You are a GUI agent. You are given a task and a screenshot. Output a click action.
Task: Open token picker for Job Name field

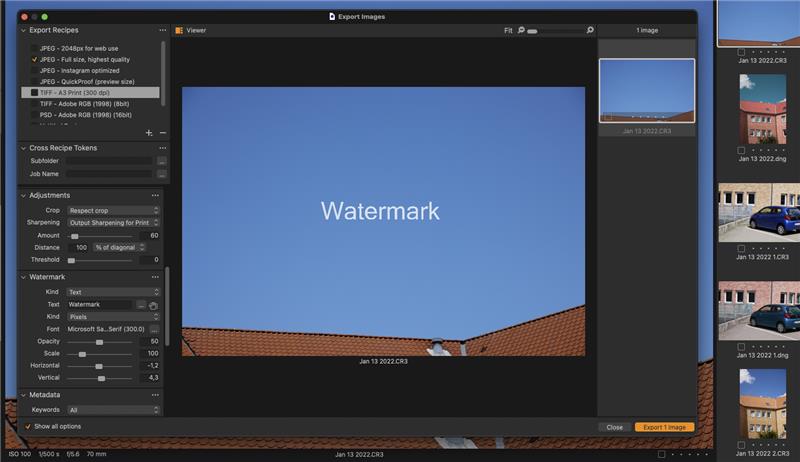point(162,174)
